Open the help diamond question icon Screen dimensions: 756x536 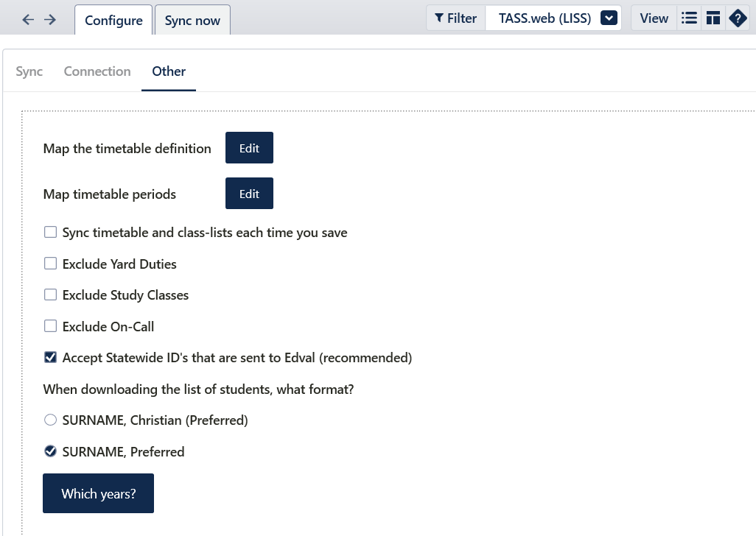738,18
